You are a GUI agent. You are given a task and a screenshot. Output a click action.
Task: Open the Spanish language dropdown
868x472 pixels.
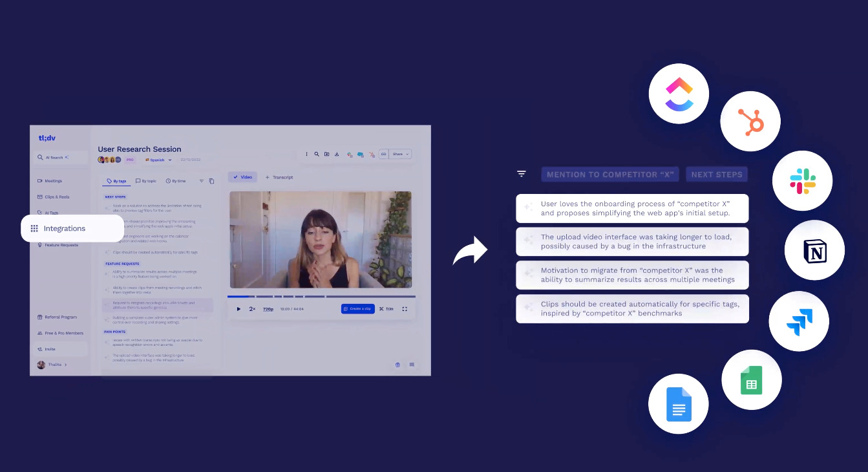tap(158, 160)
